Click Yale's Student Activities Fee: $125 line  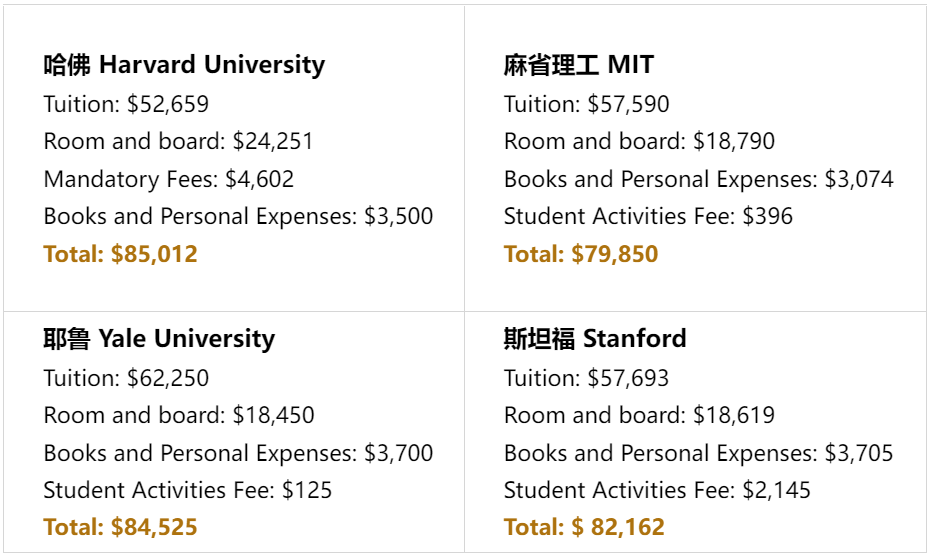coord(188,490)
